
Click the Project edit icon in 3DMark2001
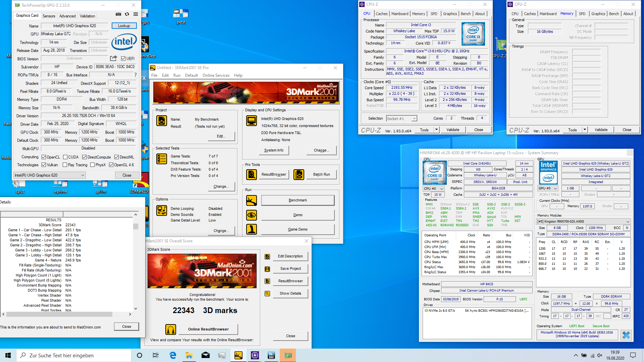(x=162, y=121)
